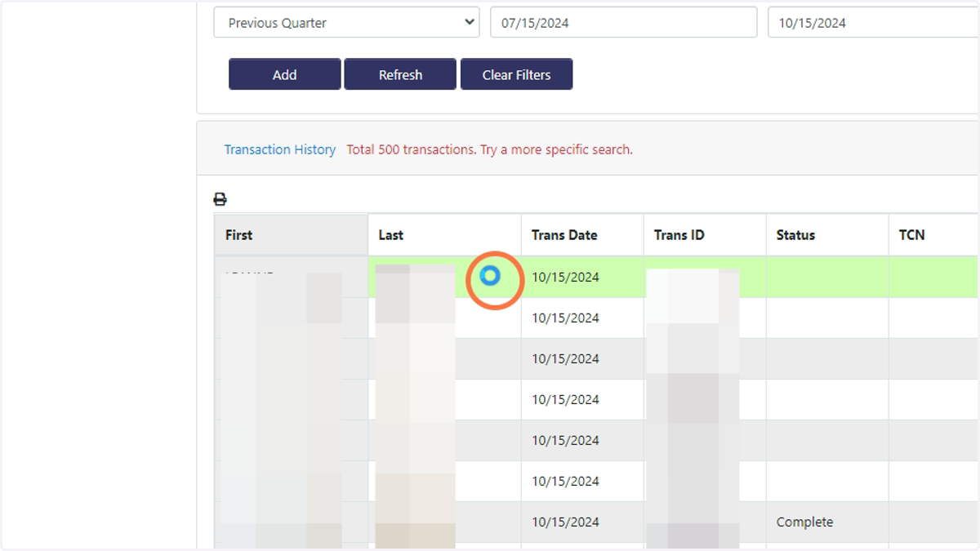
Task: Click the Refresh button
Action: tap(400, 74)
